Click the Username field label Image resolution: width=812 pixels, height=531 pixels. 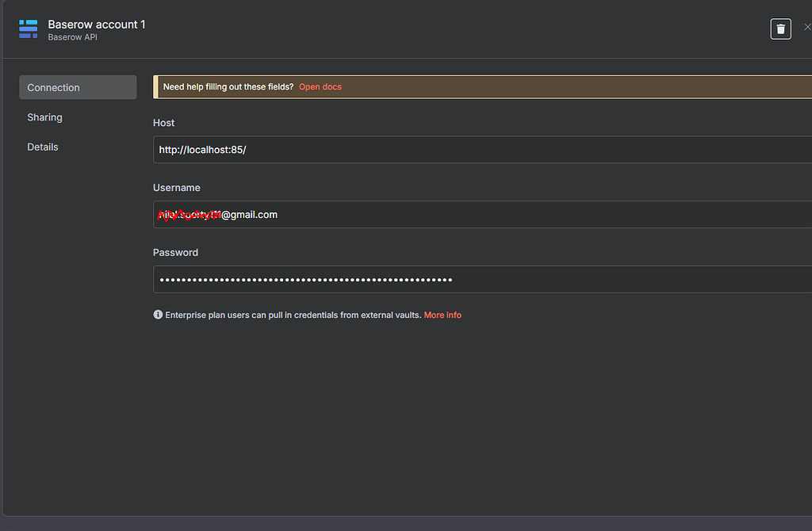[x=177, y=188]
